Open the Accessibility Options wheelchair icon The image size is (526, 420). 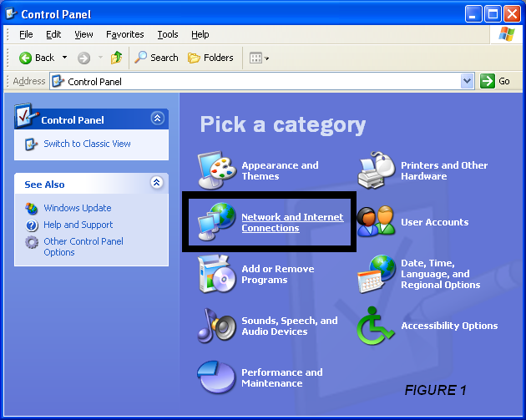376,326
